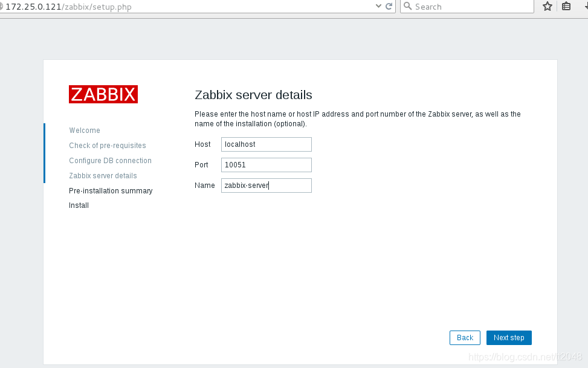Click the Port field containing 10051
The width and height of the screenshot is (588, 368).
coord(267,165)
